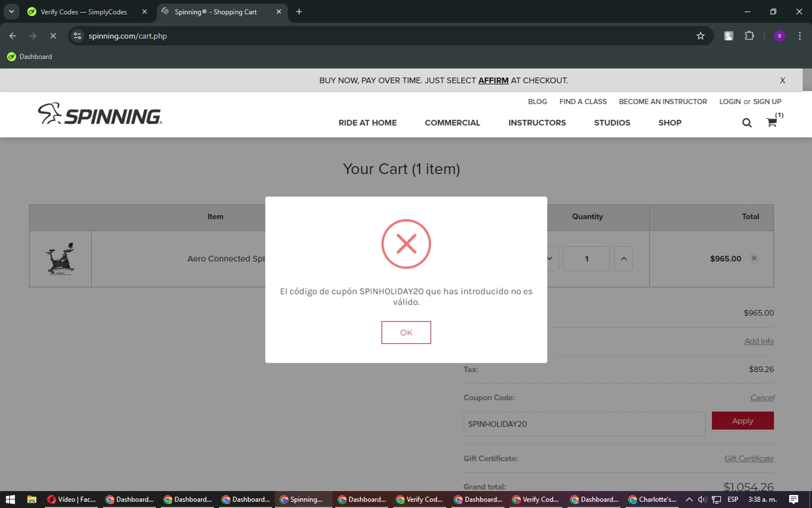Click the ESP language indicator
Viewport: 812px width, 508px height.
(733, 499)
